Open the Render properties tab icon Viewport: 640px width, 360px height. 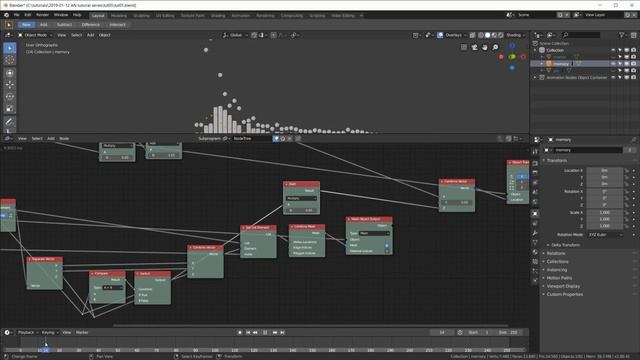[x=535, y=163]
